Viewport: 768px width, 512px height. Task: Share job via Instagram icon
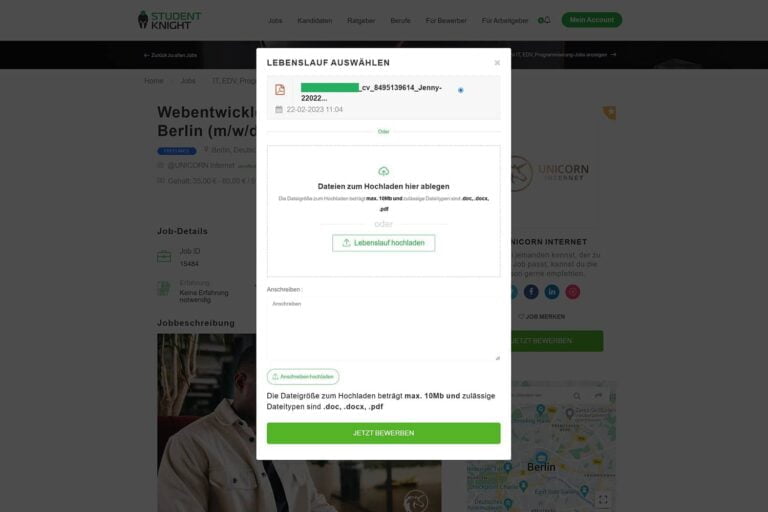pyautogui.click(x=573, y=292)
